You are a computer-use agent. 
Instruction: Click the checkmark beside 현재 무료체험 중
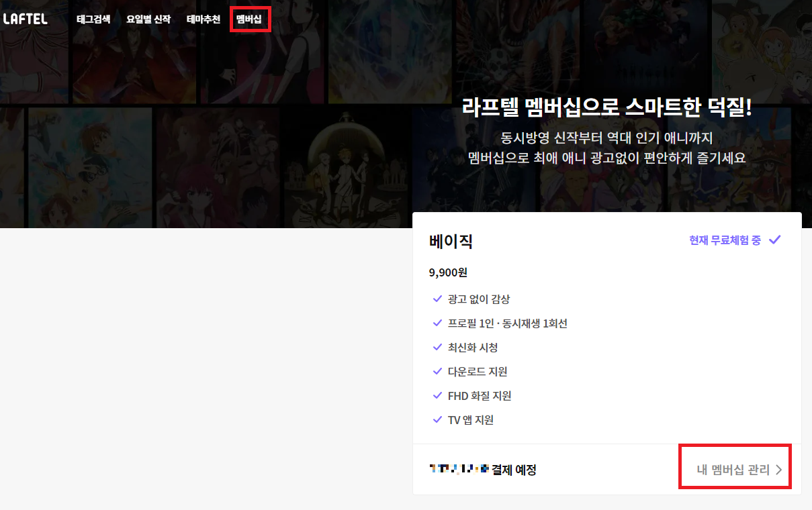[774, 240]
